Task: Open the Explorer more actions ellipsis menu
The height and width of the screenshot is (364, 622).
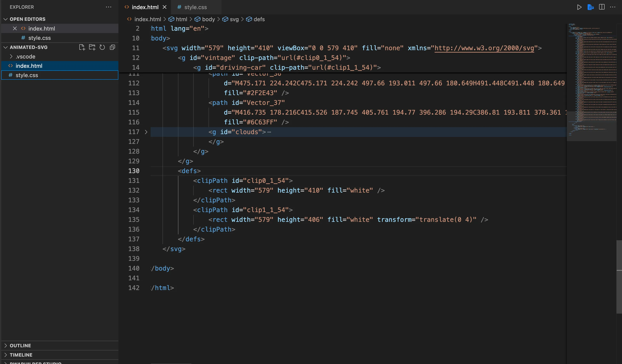Action: [x=109, y=7]
